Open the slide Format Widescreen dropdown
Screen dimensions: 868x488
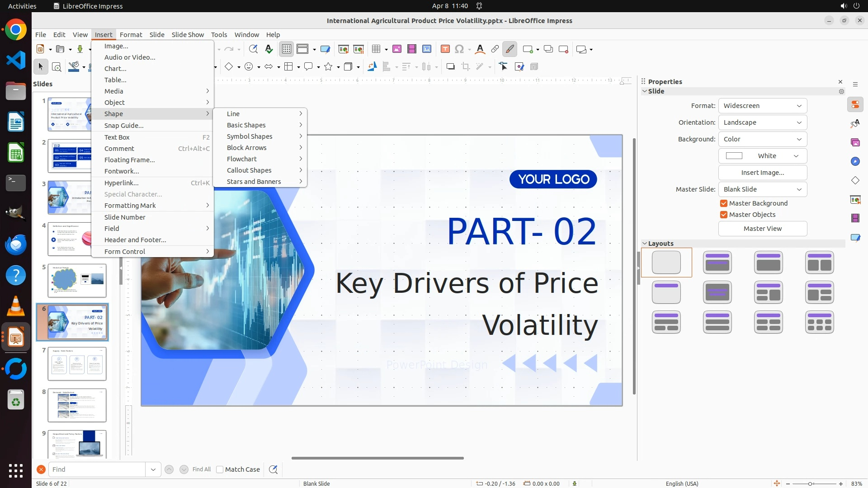point(762,106)
